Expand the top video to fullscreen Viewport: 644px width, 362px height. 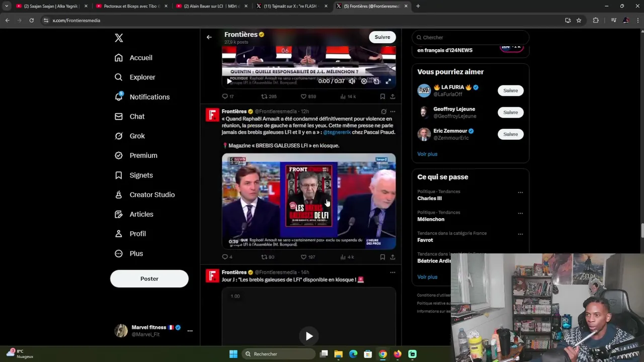tap(388, 81)
